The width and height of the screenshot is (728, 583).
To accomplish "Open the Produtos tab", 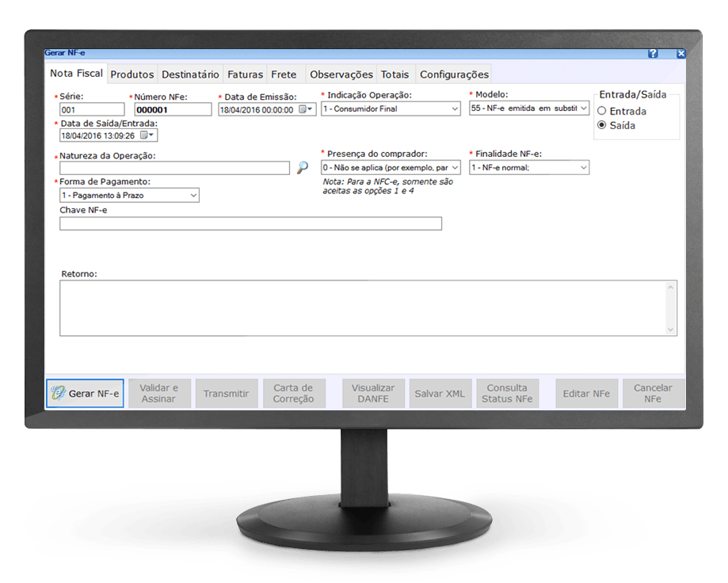I will coord(132,74).
